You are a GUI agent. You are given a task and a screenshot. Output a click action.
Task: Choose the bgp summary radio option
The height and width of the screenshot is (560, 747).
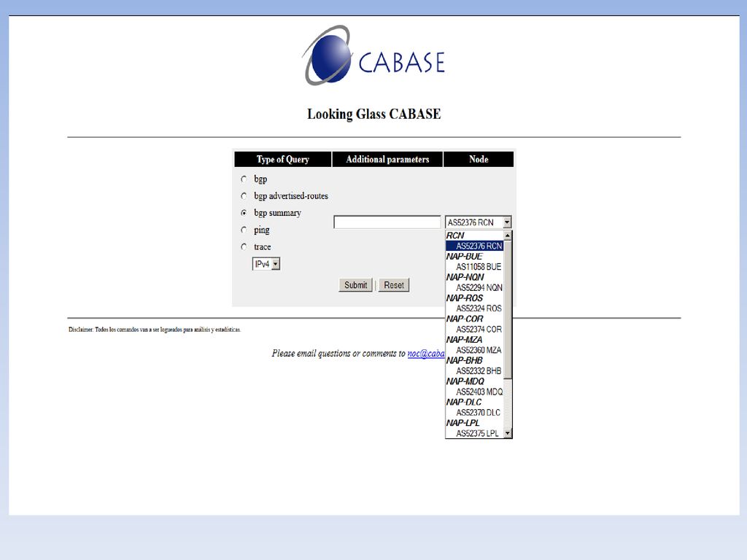pyautogui.click(x=244, y=213)
